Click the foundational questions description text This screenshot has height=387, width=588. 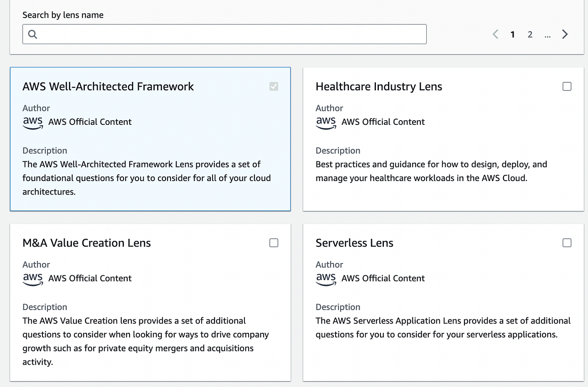click(147, 178)
